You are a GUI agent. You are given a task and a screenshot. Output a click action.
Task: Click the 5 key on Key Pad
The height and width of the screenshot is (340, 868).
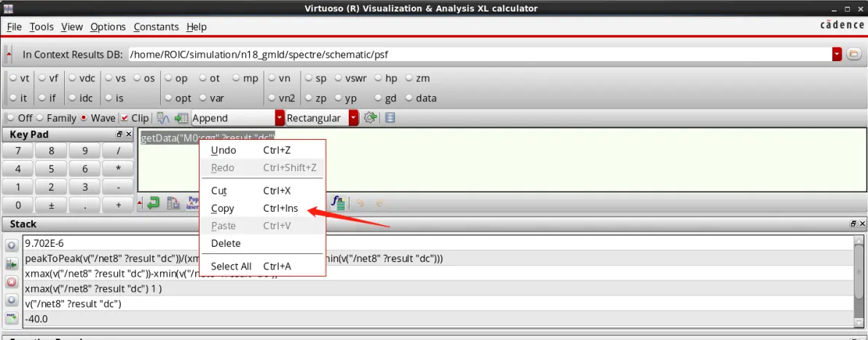point(52,169)
